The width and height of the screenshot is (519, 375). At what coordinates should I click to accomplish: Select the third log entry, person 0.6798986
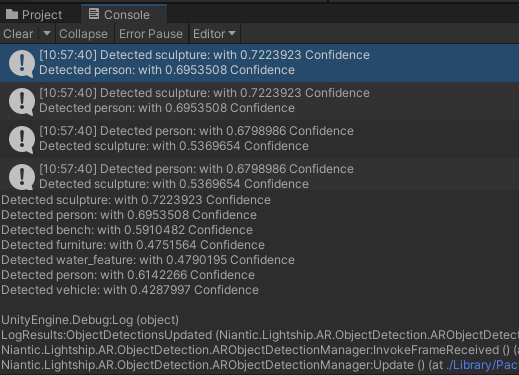click(x=259, y=139)
